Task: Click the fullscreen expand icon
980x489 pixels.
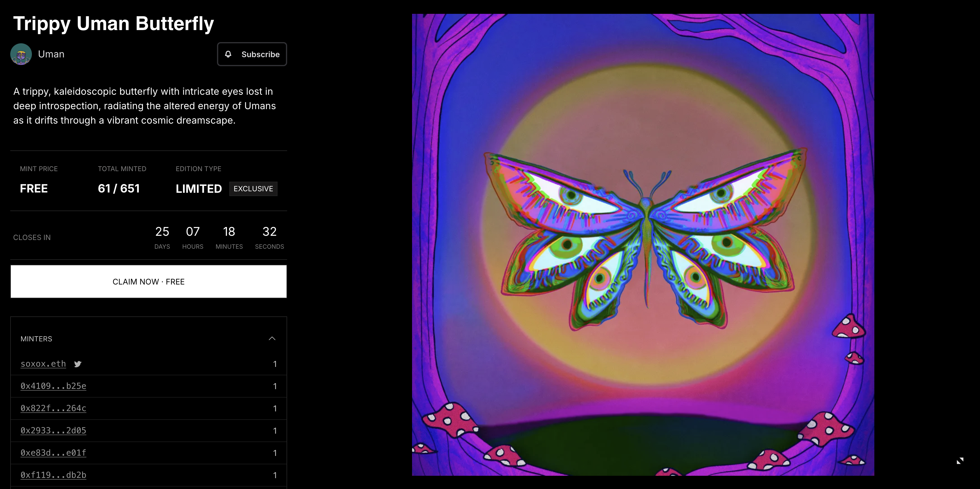Action: pyautogui.click(x=960, y=461)
